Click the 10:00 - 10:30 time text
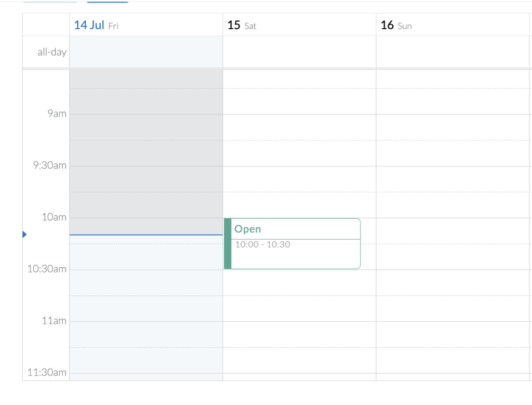532x405 pixels. 262,244
